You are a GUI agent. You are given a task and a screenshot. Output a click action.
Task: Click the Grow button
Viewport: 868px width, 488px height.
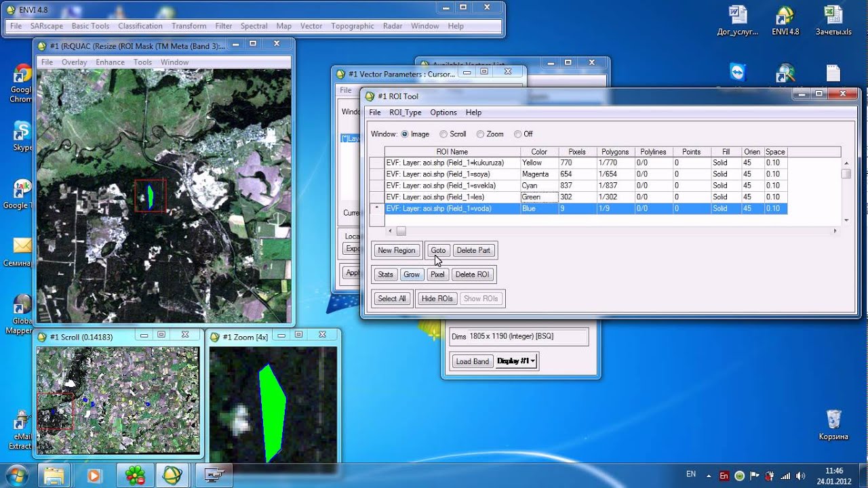coord(412,274)
